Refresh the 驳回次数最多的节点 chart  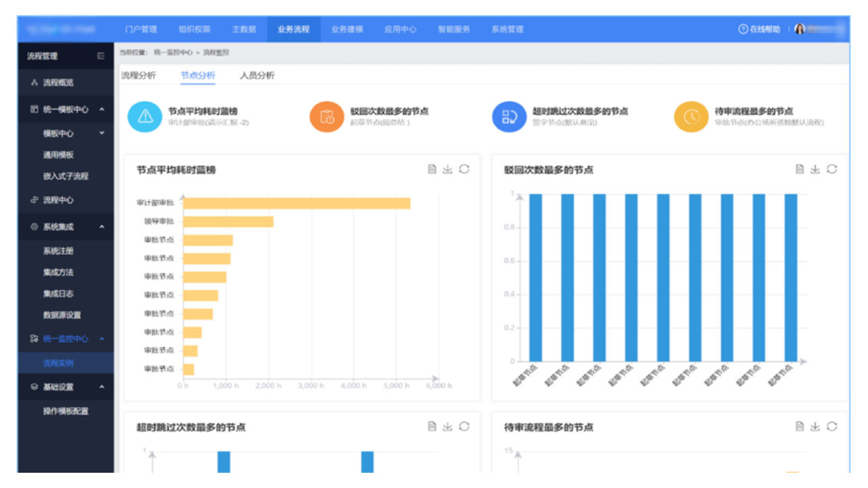coord(832,169)
